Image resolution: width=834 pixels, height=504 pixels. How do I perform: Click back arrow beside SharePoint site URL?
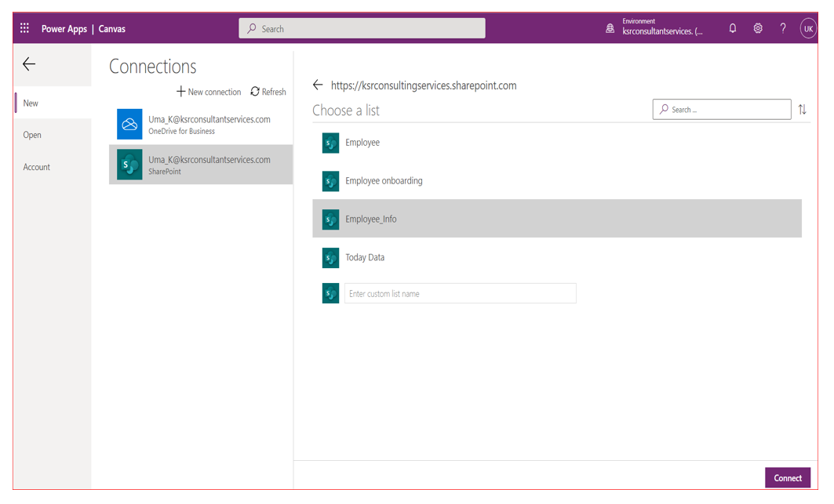pos(318,85)
